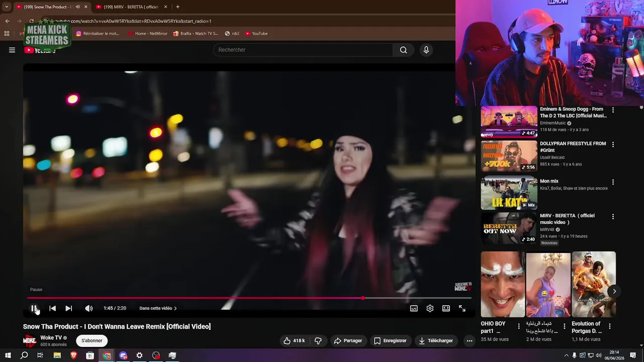The height and width of the screenshot is (362, 644).
Task: Open the Braflix bookmark
Action: click(196, 33)
